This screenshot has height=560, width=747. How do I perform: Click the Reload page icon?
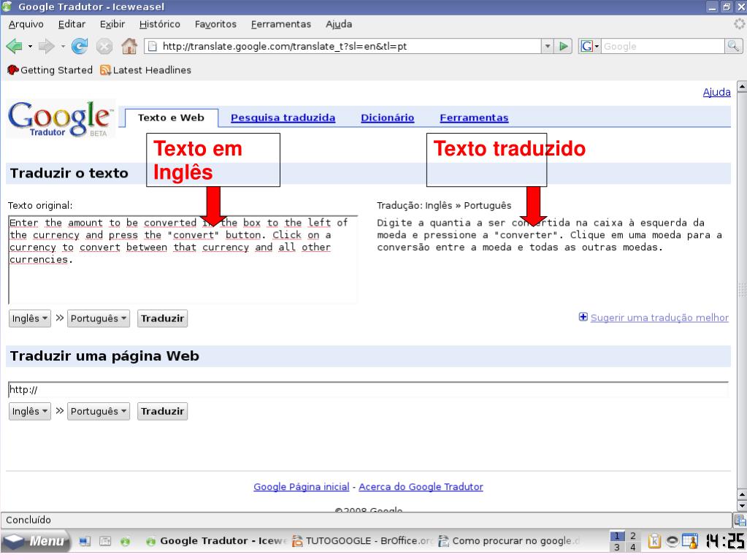[81, 46]
